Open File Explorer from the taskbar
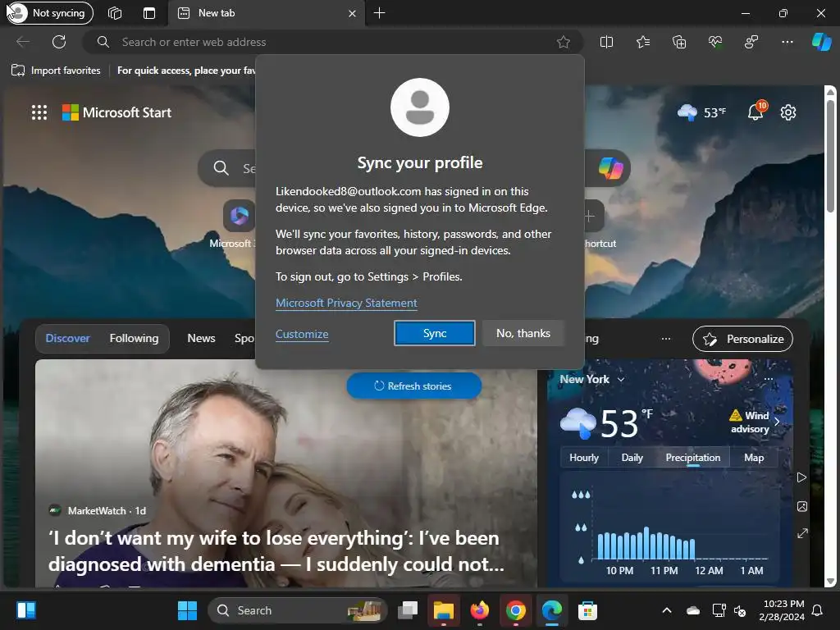Screen dimensions: 840x630 pos(444,610)
